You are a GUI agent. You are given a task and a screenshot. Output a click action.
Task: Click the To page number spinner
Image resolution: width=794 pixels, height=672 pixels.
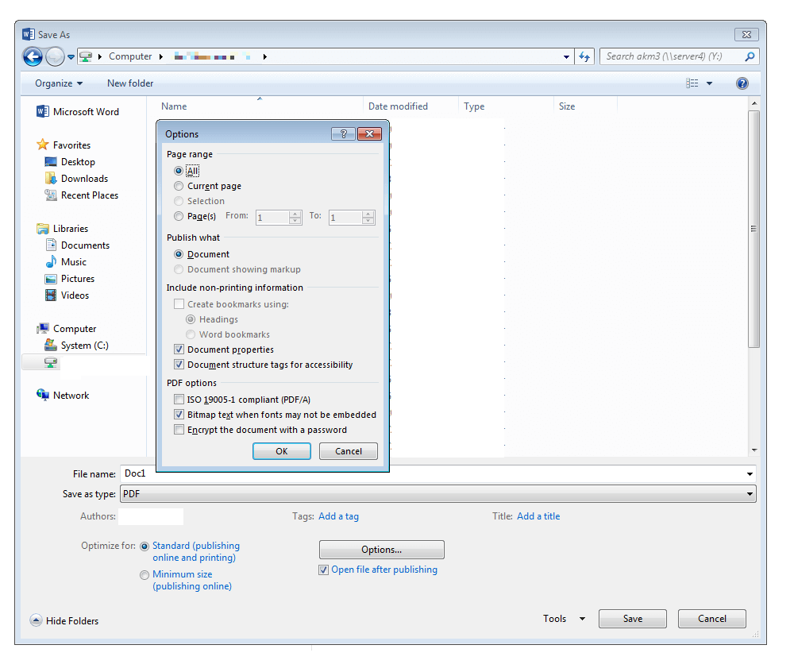[368, 217]
